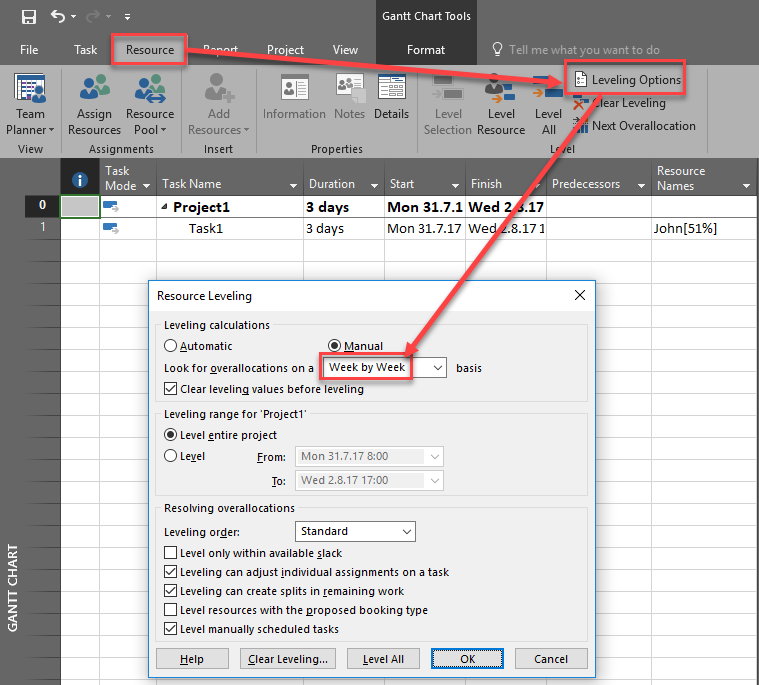Click the Undo arrow icon
The height and width of the screenshot is (685, 759).
pos(58,17)
